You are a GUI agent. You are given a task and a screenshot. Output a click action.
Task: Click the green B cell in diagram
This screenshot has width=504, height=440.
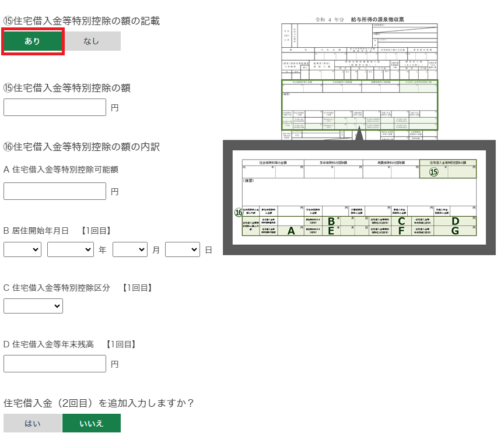click(331, 221)
